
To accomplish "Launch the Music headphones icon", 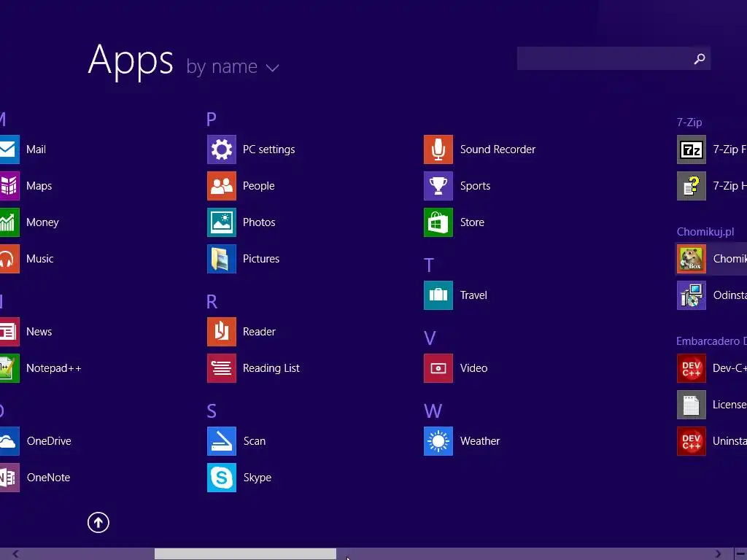I will [9, 259].
